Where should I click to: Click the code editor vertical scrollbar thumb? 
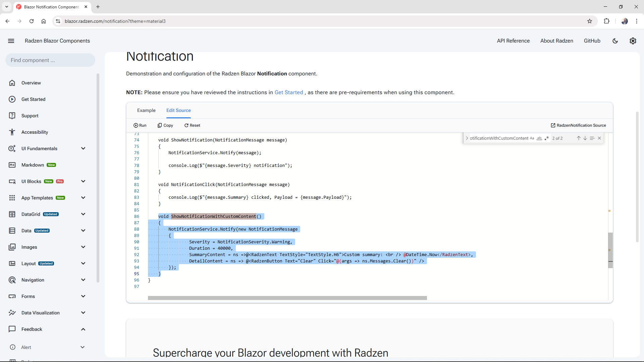click(x=610, y=250)
